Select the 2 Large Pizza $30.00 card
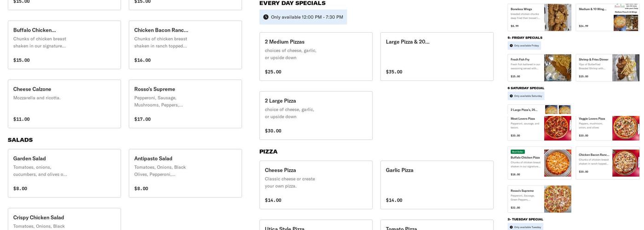Screen dimensions: 644x230 316,115
